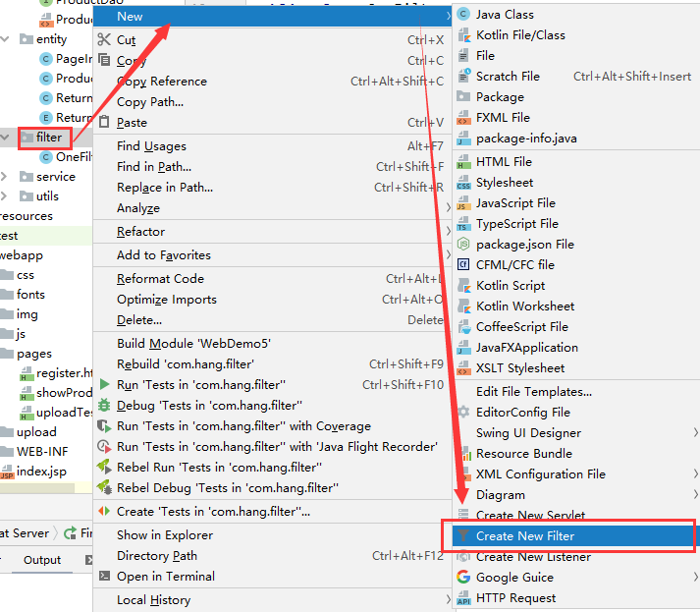Expand the utils folder
The width and height of the screenshot is (700, 612).
4,196
